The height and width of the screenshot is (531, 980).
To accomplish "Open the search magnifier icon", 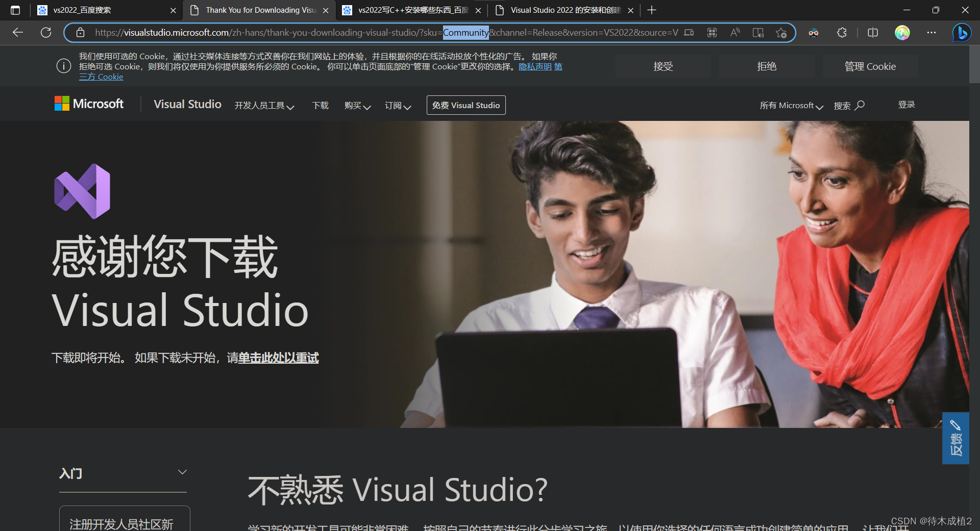I will (x=860, y=105).
